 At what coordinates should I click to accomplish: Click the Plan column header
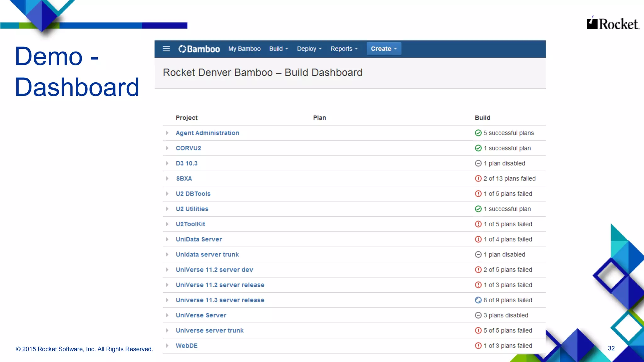(x=319, y=118)
